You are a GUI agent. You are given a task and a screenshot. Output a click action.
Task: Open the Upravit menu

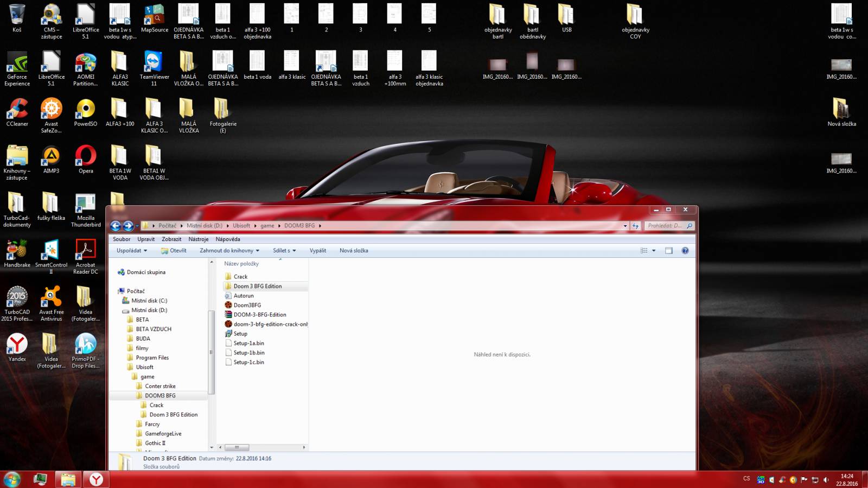click(x=146, y=239)
